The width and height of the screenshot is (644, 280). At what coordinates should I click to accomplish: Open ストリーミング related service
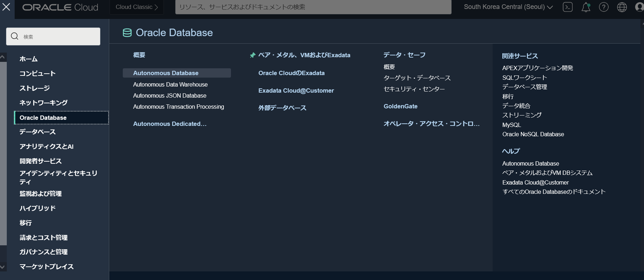pyautogui.click(x=522, y=115)
